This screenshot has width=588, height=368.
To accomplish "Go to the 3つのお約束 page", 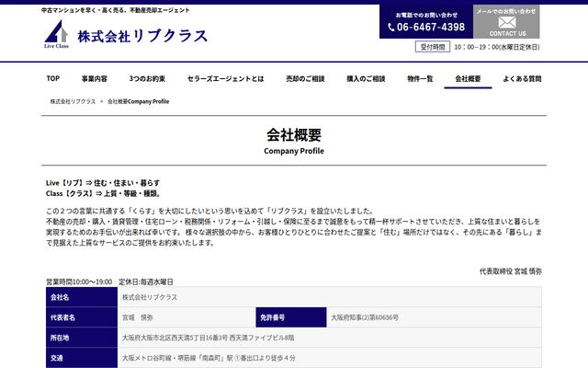I will click(147, 78).
